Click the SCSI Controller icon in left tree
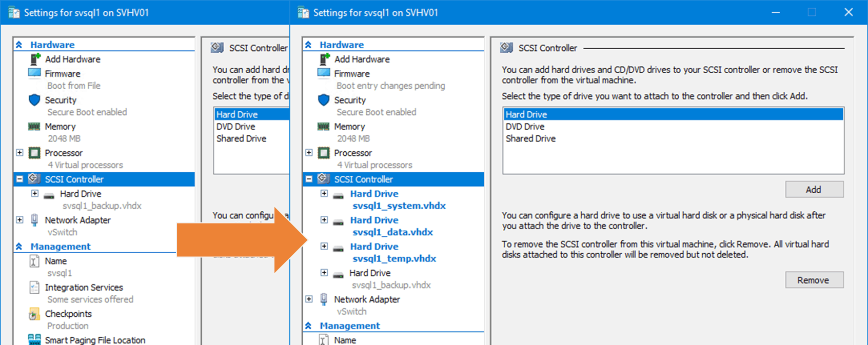Image resolution: width=868 pixels, height=345 pixels. click(x=34, y=179)
